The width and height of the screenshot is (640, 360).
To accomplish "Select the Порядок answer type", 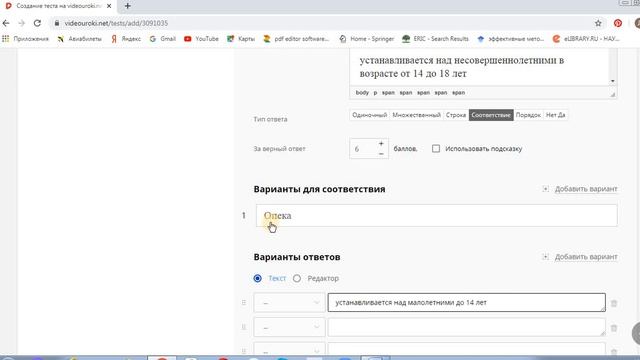I will 528,115.
